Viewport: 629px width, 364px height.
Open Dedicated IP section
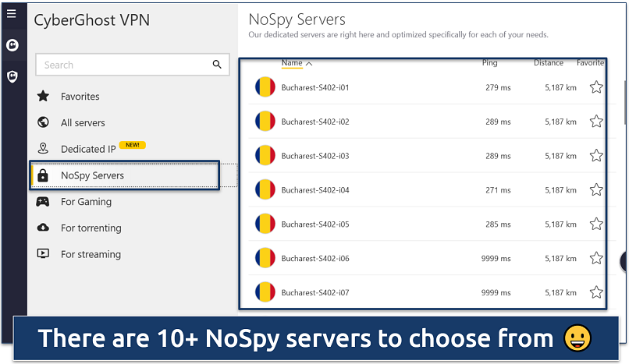point(88,149)
